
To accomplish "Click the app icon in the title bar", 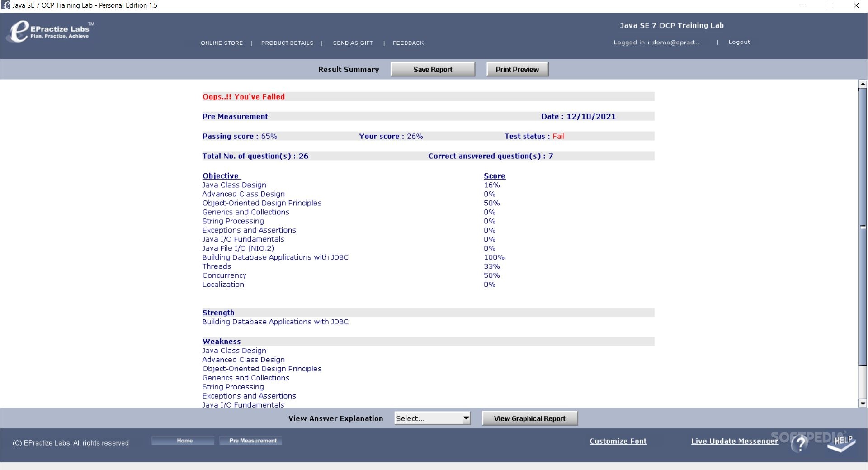I will pyautogui.click(x=6, y=5).
